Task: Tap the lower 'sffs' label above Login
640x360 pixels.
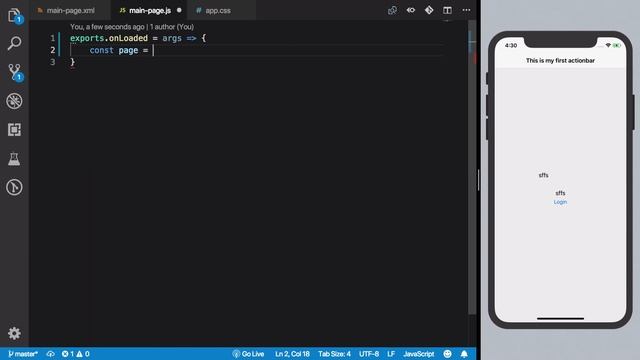Action: tap(560, 193)
